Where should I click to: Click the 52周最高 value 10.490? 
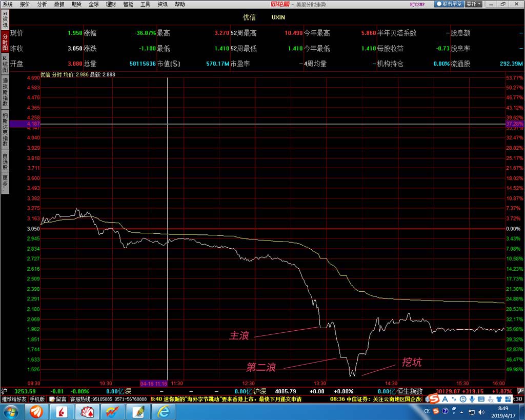tap(294, 33)
